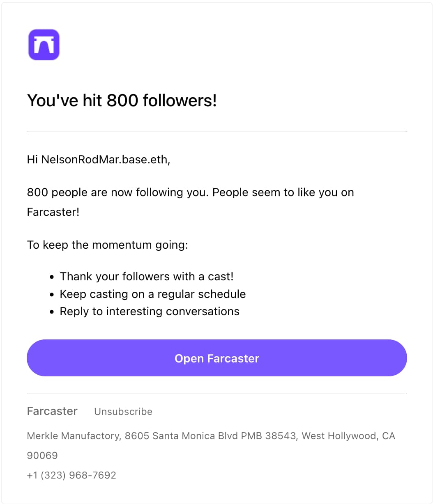Click the Merkle Manufactory address line
The image size is (433, 504).
211,436
